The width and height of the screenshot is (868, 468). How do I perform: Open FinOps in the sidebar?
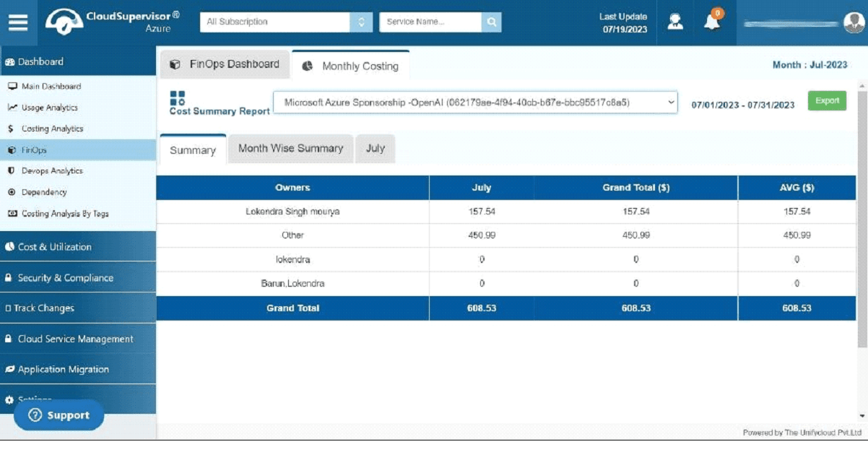78,150
